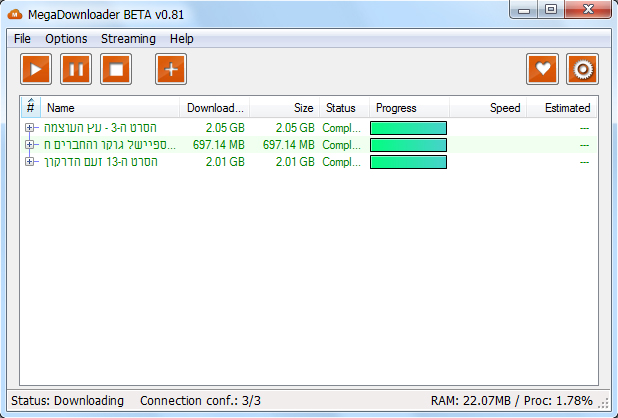Pause downloads with the orange pause button
Viewport: 618px width, 418px height.
coord(76,69)
